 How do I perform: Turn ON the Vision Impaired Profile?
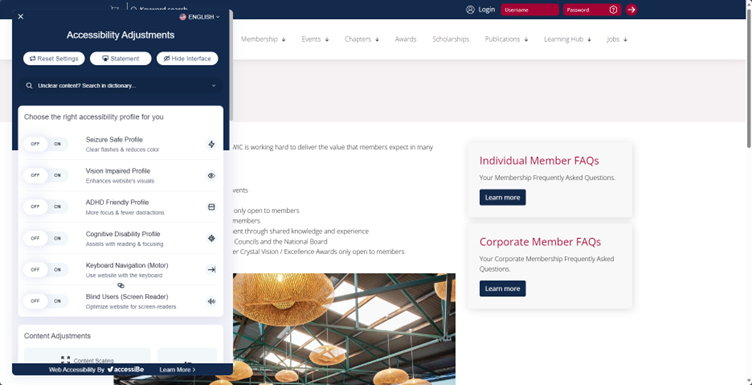pyautogui.click(x=58, y=175)
